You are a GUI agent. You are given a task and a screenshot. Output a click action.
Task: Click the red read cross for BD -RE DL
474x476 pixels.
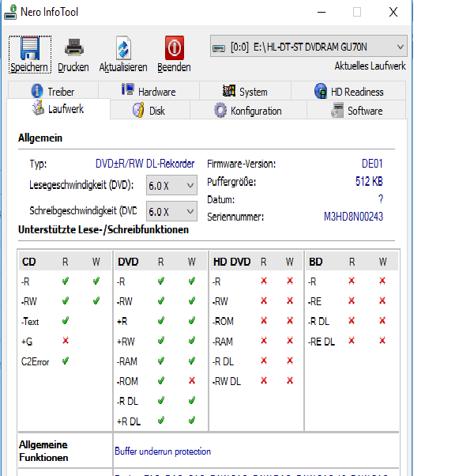tap(352, 341)
